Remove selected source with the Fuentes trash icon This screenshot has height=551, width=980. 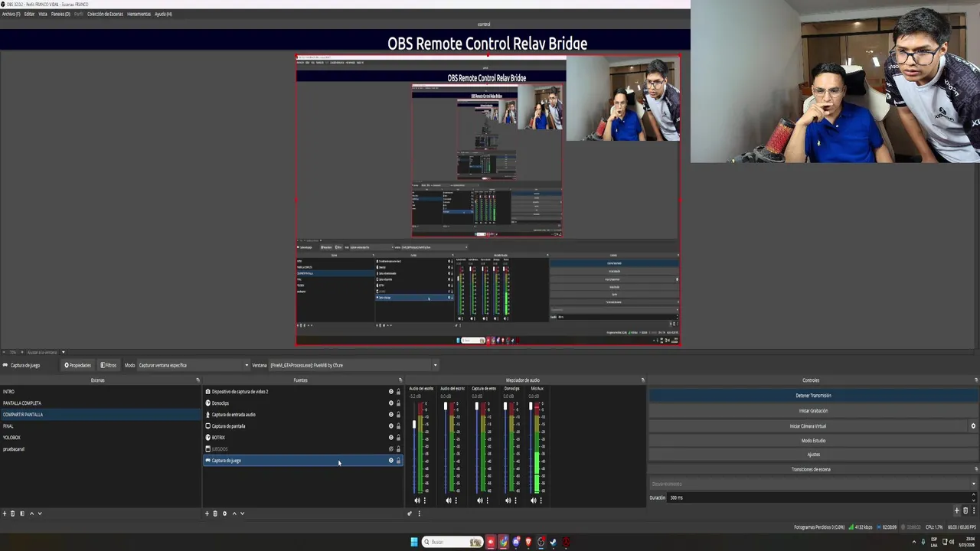(x=215, y=514)
